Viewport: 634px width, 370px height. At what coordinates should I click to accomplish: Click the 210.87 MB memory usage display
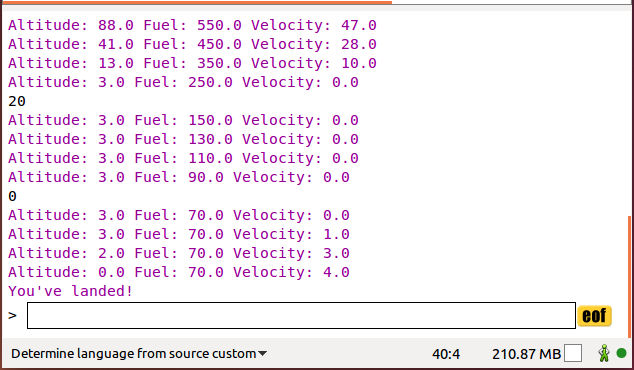coord(526,354)
